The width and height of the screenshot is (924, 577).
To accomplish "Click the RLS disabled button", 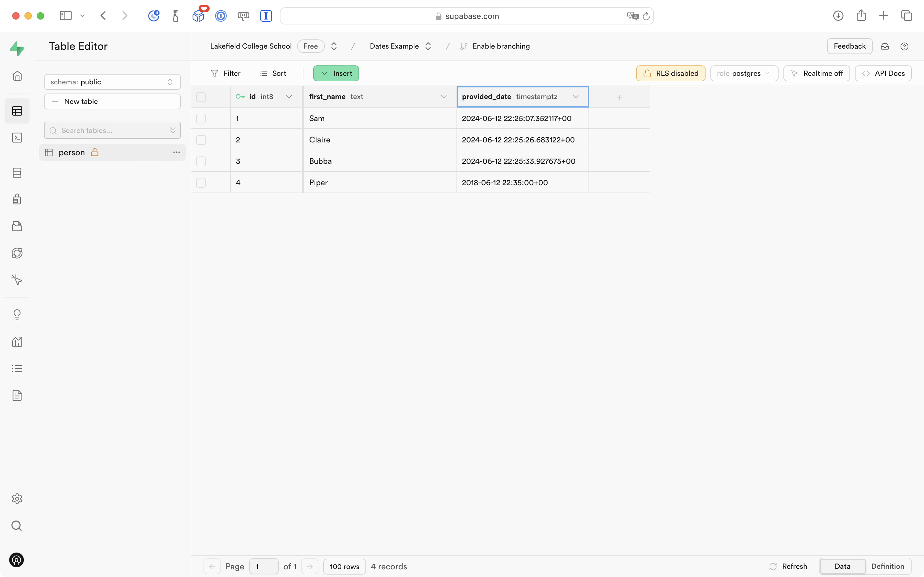I will (x=670, y=73).
